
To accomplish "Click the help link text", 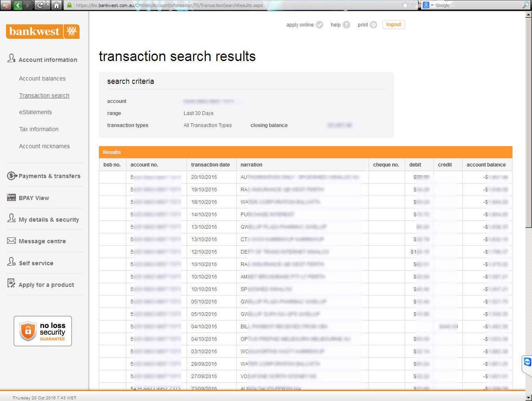I will click(336, 25).
